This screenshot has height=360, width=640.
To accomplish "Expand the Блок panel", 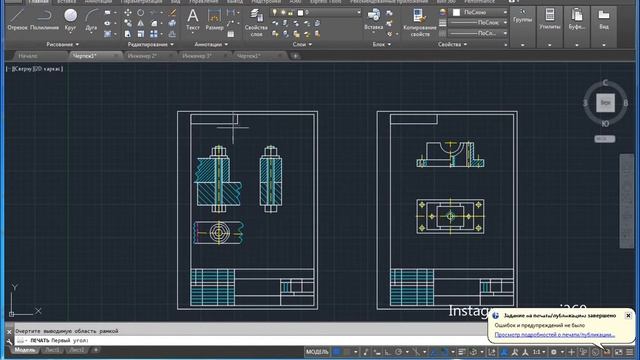I will pos(382,44).
